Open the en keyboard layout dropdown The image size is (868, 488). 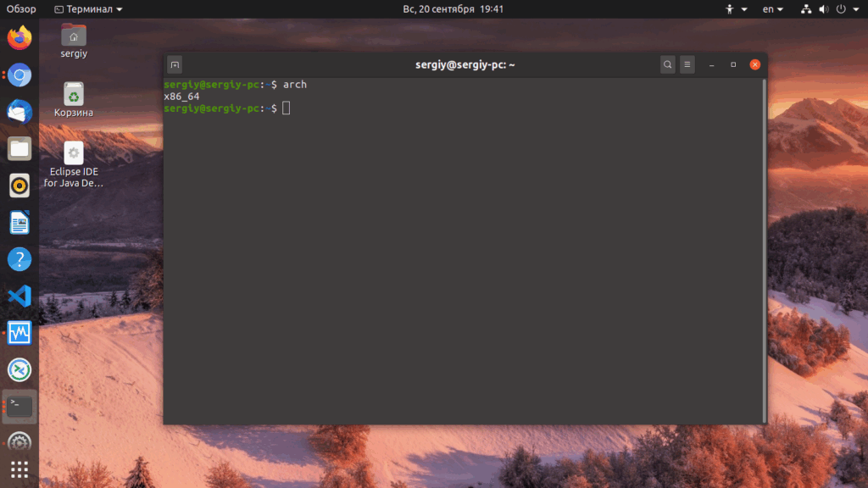click(x=773, y=8)
